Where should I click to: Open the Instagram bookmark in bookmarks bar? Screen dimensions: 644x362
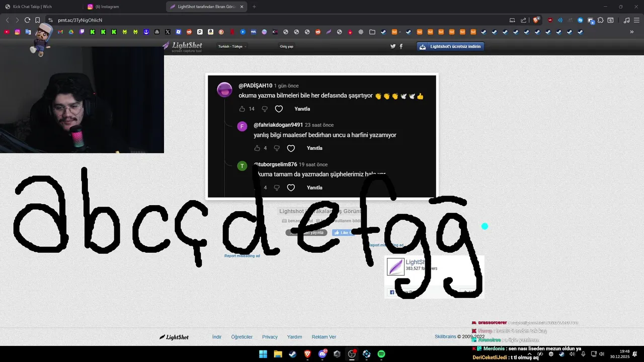17,32
